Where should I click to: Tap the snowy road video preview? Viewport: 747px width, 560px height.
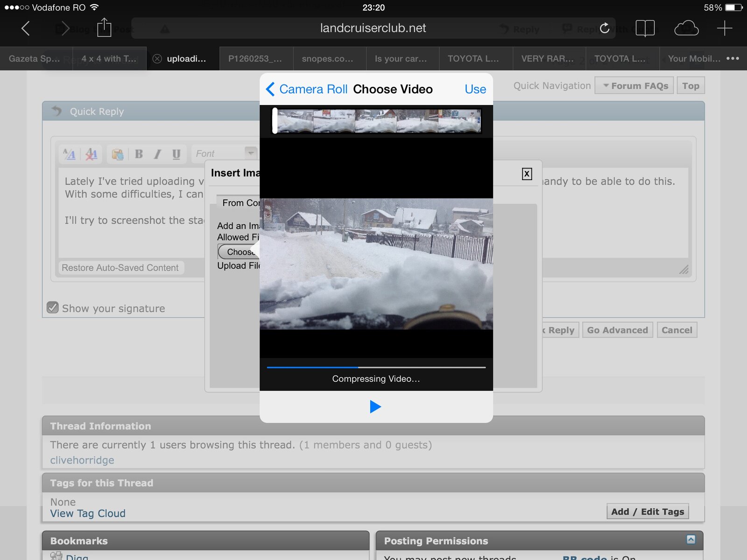[376, 264]
